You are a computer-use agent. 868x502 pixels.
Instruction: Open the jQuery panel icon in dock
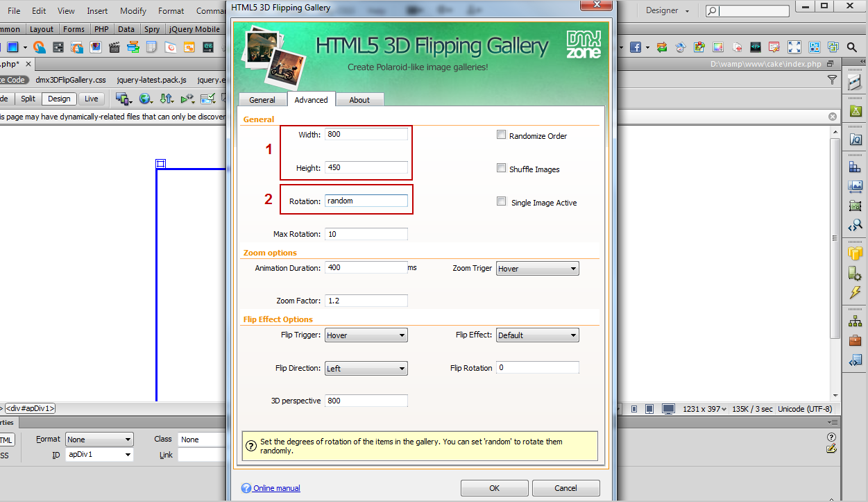point(855,139)
